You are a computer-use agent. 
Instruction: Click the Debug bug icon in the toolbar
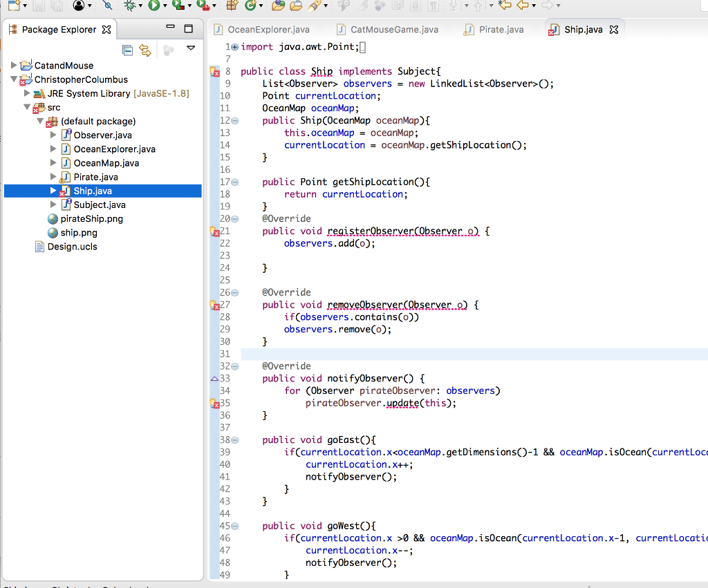[130, 6]
